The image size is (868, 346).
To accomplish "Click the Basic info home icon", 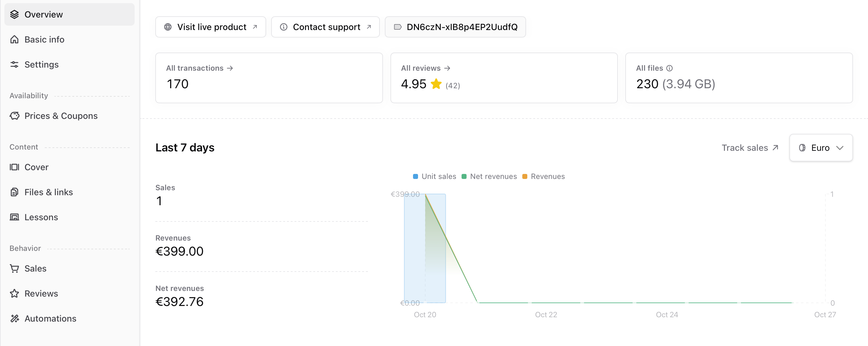I will pyautogui.click(x=15, y=39).
